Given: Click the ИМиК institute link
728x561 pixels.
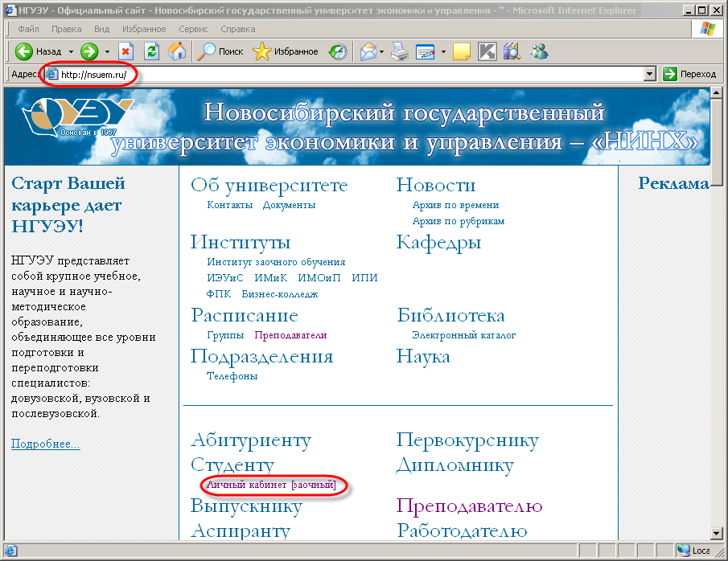Looking at the screenshot, I should pyautogui.click(x=270, y=278).
